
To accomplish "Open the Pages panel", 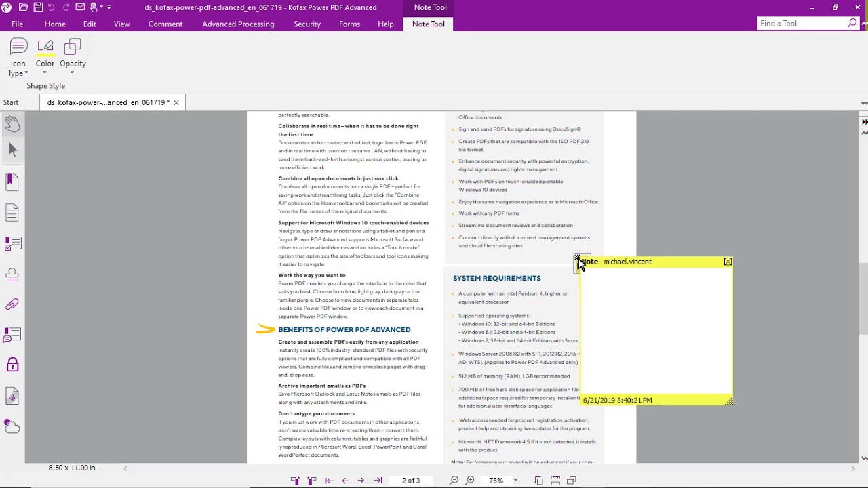I will 12,212.
